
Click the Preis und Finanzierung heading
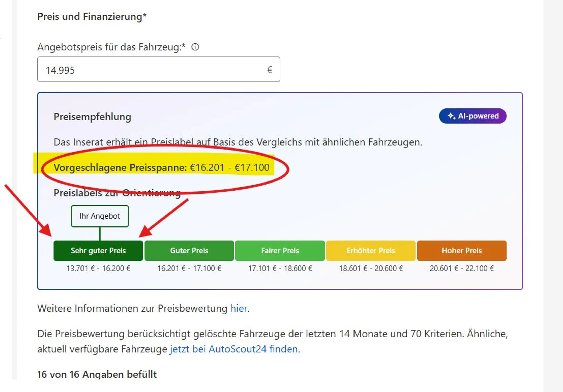point(92,17)
